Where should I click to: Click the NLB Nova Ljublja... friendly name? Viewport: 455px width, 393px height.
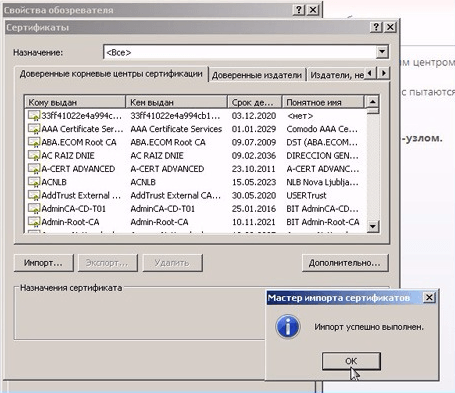322,183
